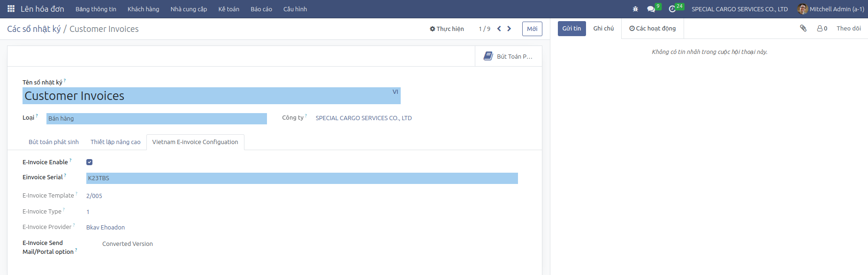Click the debug bug icon

635,9
